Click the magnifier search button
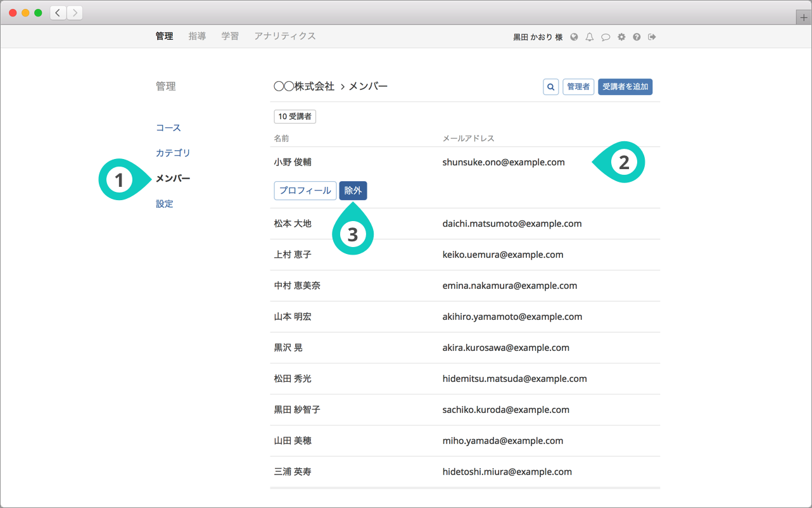This screenshot has height=508, width=812. (x=550, y=87)
